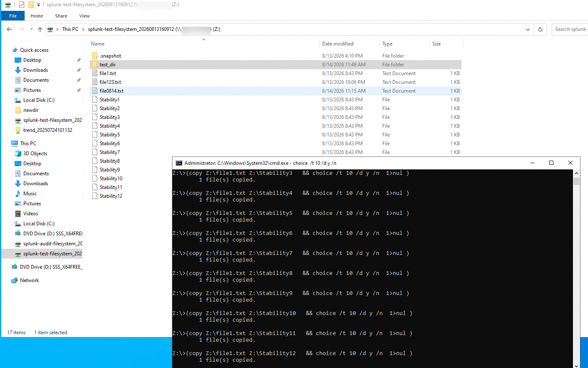Click the Properties icon in title bar
Viewport: 588px width, 368px height.
coord(22,5)
